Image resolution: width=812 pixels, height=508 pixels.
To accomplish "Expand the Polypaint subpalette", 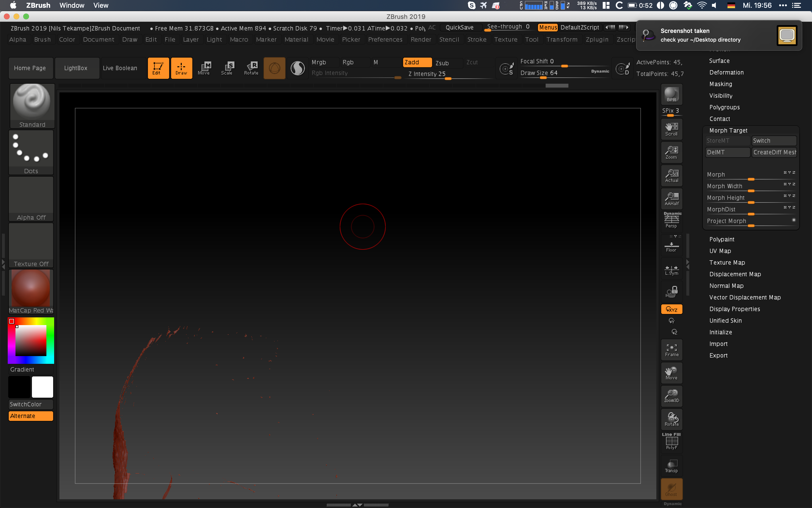I will point(722,239).
